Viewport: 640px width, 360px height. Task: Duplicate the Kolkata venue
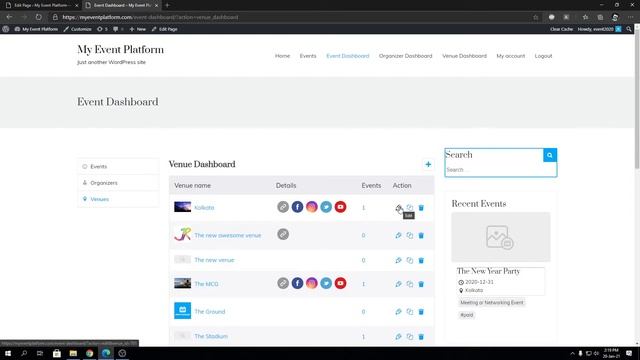(409, 208)
